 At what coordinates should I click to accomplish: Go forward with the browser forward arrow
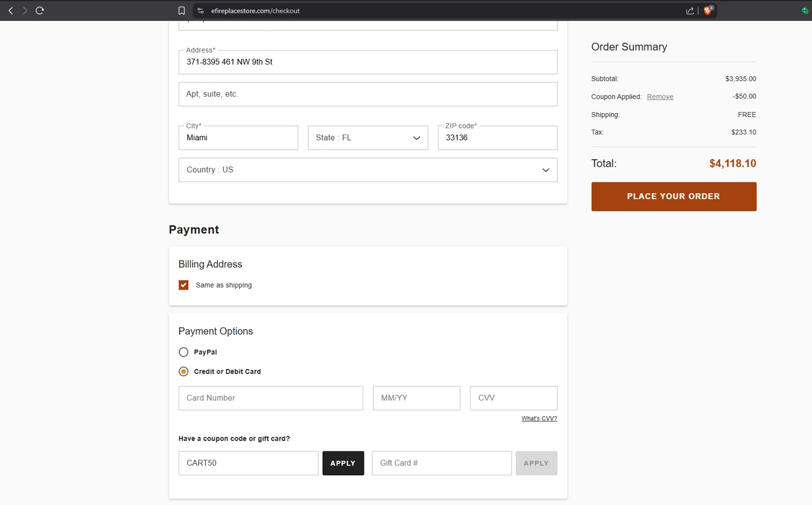click(x=25, y=10)
